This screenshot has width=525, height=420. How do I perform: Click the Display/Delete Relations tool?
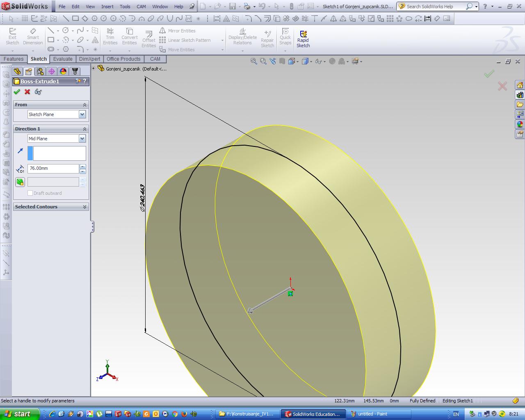point(242,37)
